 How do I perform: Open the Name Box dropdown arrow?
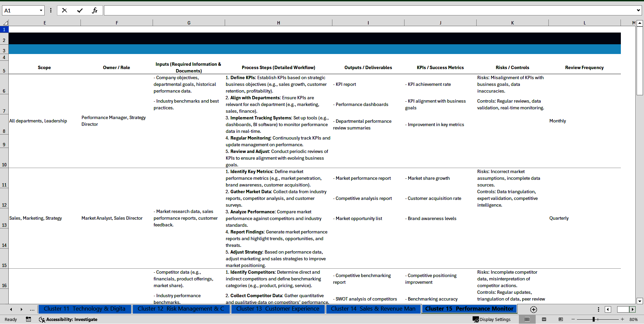click(x=41, y=10)
